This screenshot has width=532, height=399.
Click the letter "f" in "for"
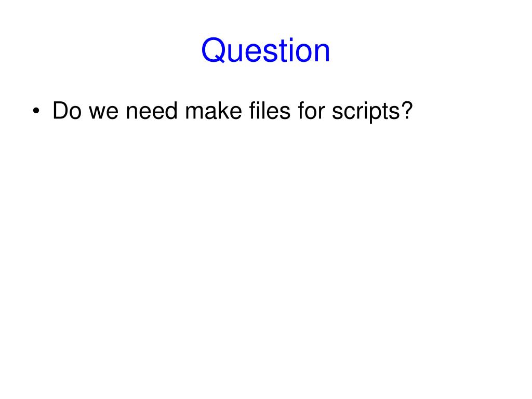tap(302, 111)
